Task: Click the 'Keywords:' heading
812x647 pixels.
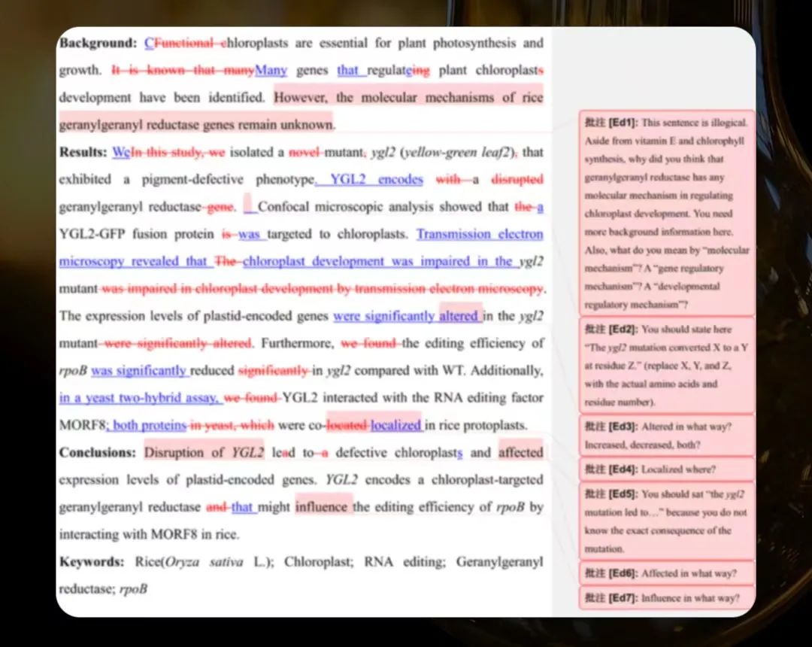Action: (92, 562)
